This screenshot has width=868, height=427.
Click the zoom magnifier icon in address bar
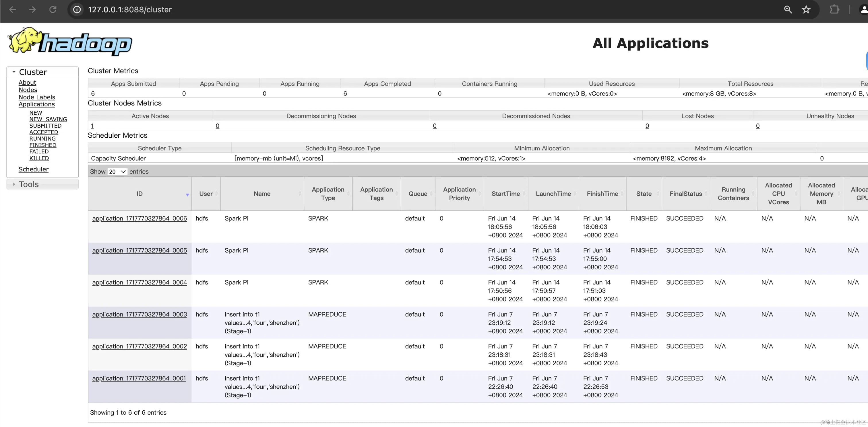click(787, 9)
